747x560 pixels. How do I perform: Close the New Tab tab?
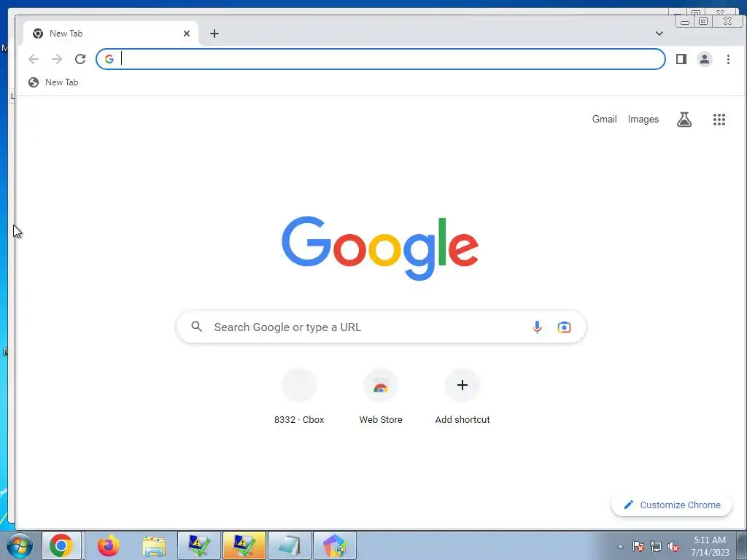coord(187,34)
